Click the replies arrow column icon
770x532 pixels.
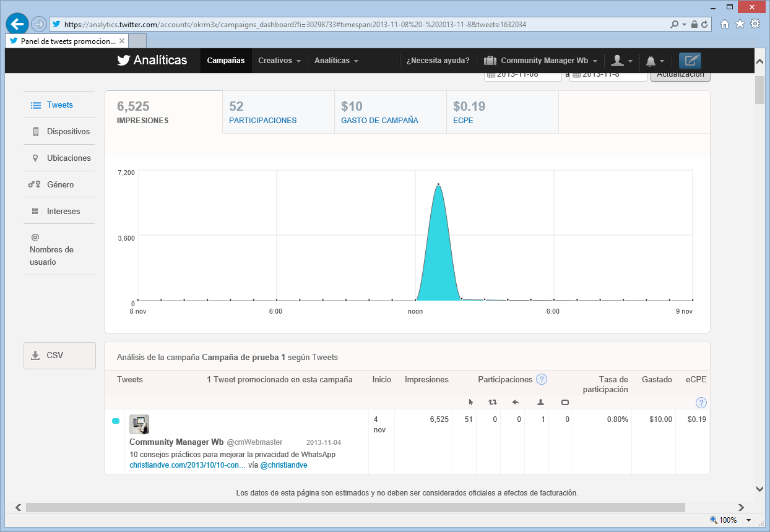click(516, 402)
